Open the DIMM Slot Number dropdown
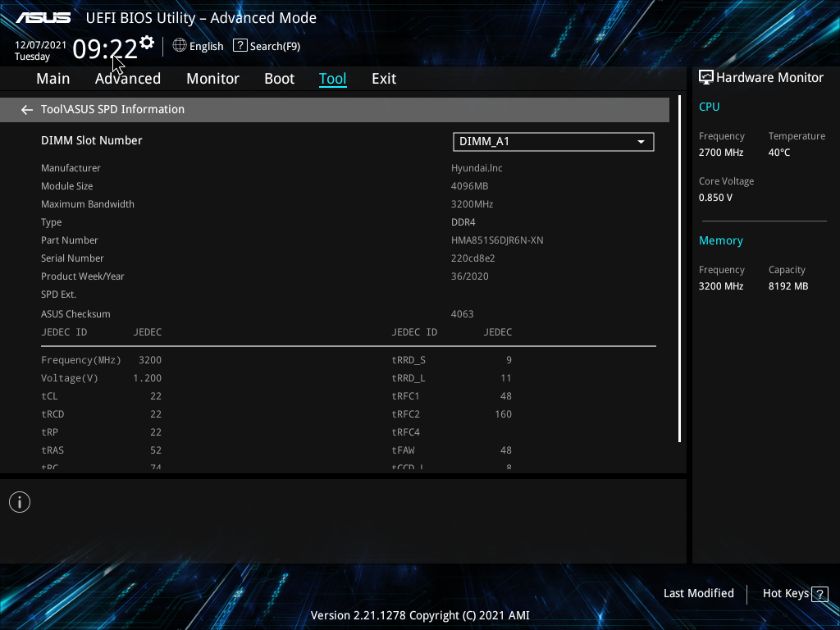 [x=554, y=141]
